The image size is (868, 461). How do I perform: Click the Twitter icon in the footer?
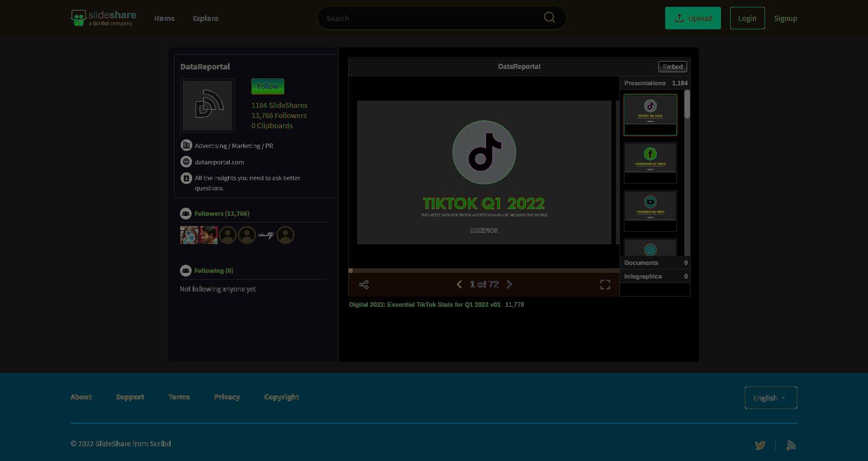(760, 445)
